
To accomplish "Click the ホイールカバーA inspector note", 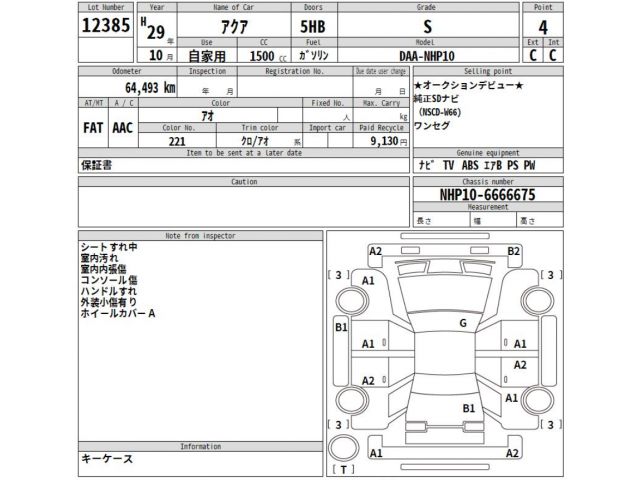I will pos(117,314).
